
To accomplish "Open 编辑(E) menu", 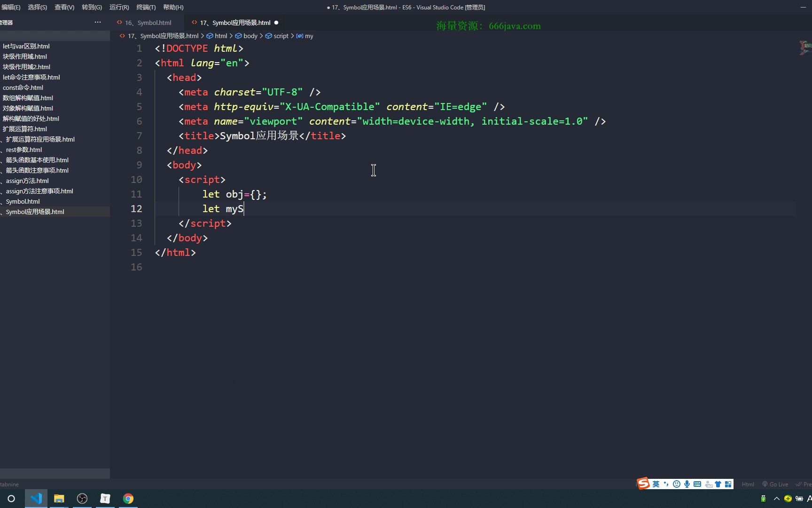I will click(x=11, y=7).
